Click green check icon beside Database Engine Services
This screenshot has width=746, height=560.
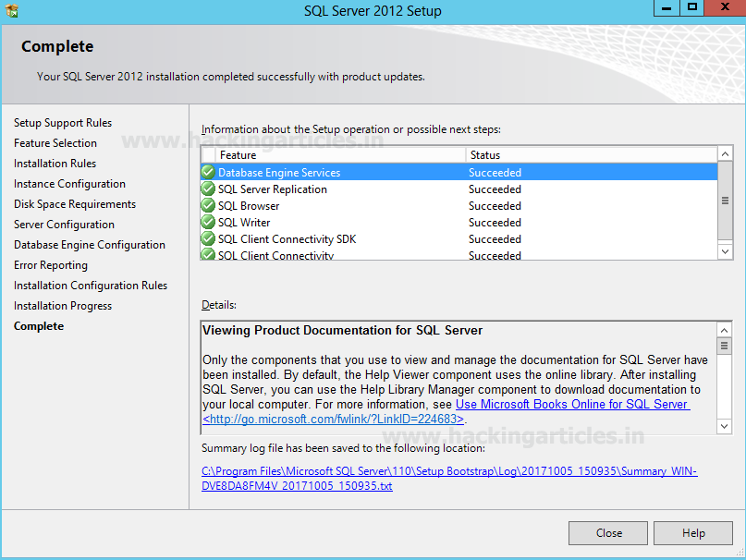click(208, 172)
